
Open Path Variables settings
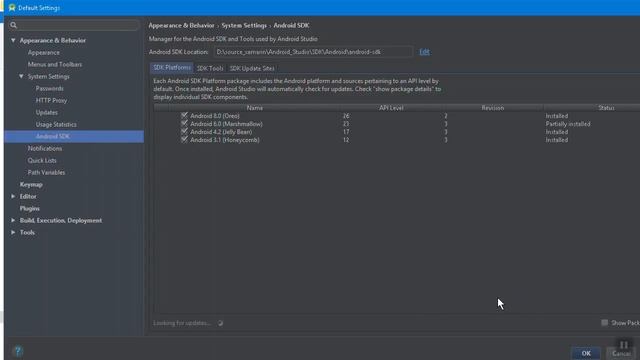47,173
